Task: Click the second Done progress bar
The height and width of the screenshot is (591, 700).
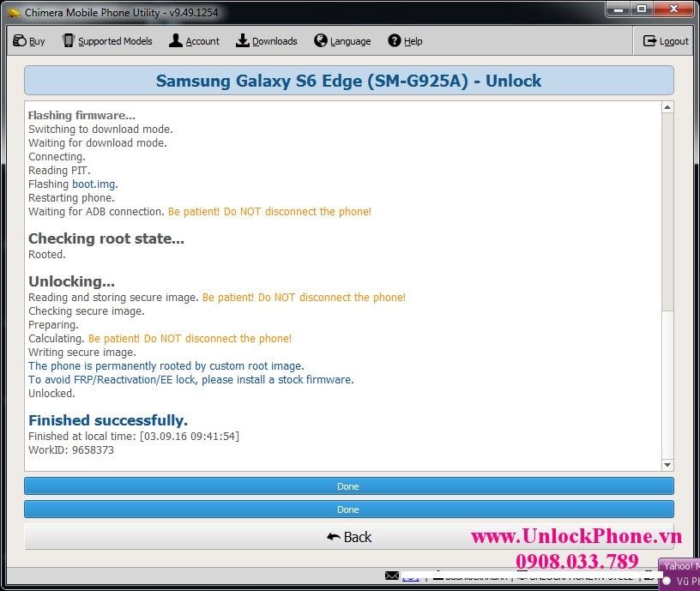Action: click(x=348, y=510)
